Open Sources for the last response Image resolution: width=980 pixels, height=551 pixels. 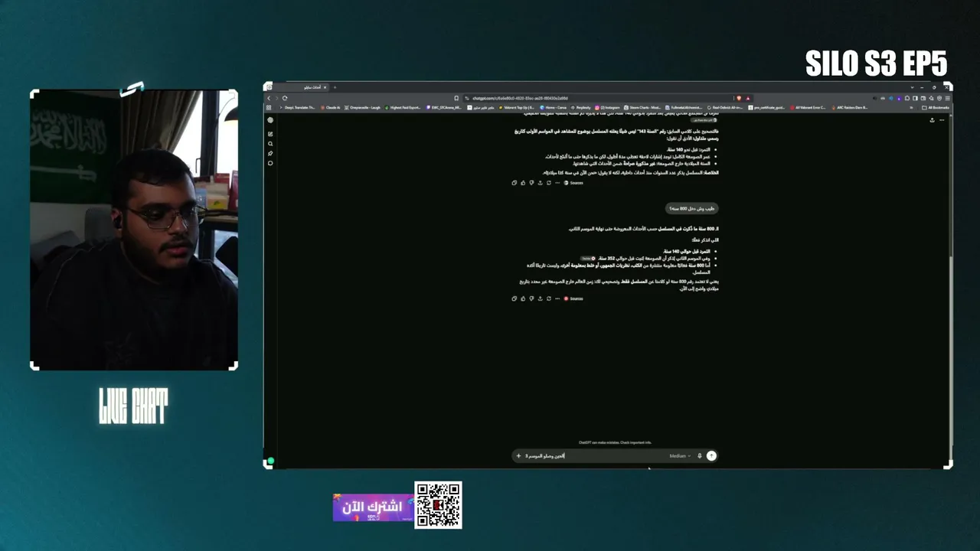tap(573, 298)
